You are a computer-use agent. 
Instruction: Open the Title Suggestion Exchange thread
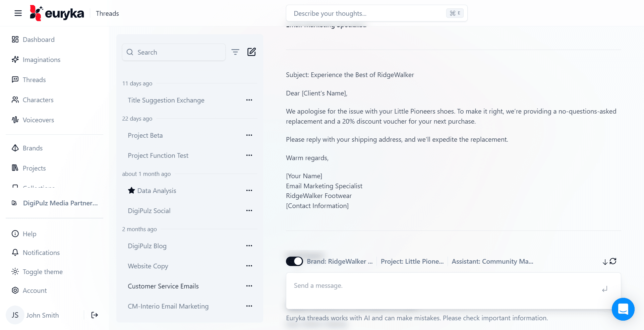[x=166, y=100]
